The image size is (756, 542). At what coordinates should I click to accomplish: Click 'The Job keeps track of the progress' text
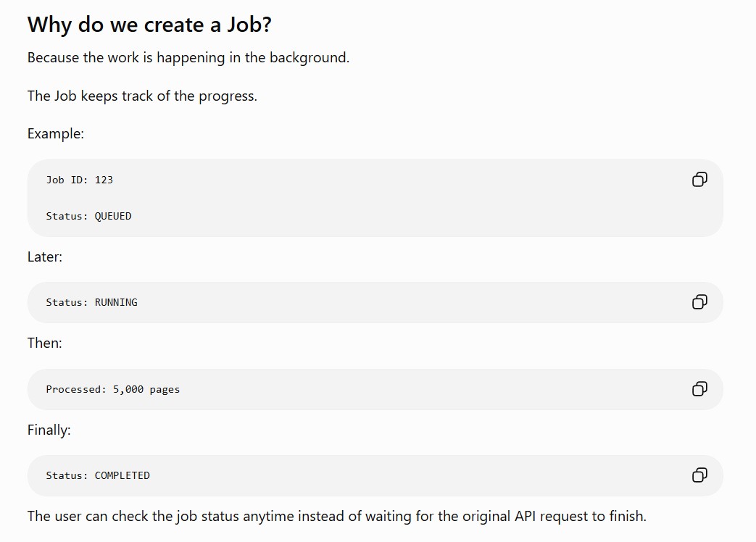142,96
